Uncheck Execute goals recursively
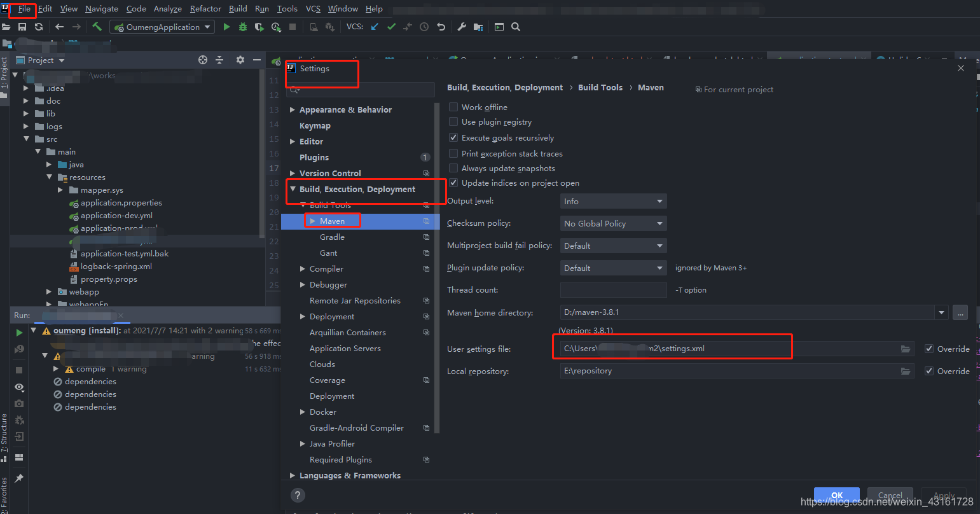The image size is (980, 514). [453, 137]
